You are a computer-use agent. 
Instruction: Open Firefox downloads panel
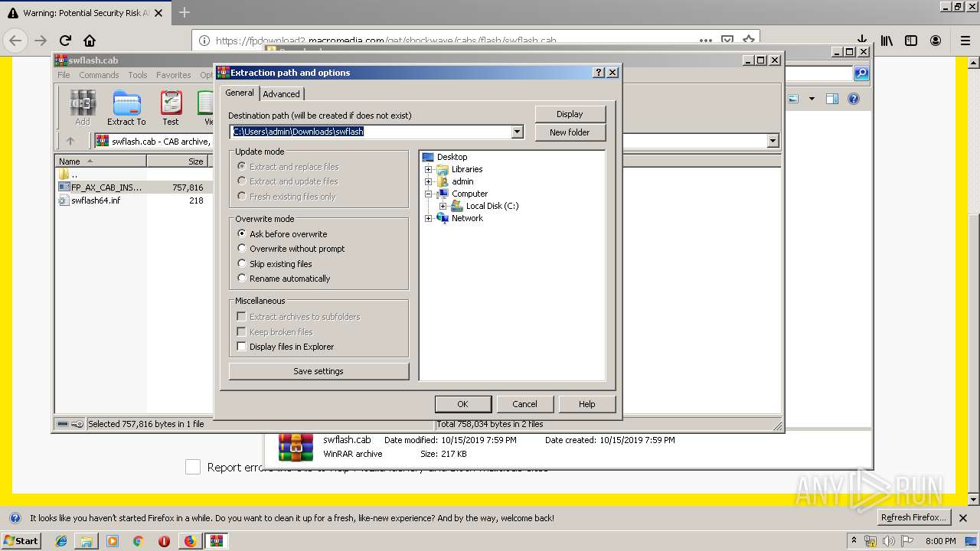click(x=861, y=41)
